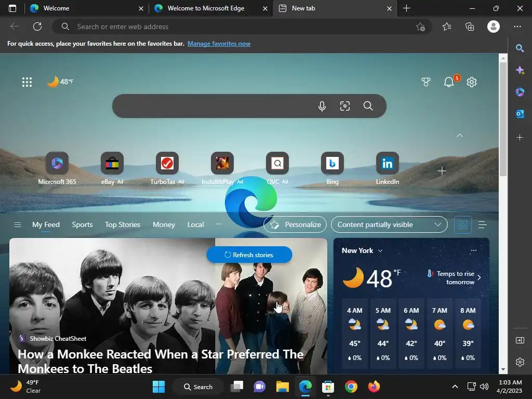
Task: Click the Personalize button
Action: [x=295, y=224]
